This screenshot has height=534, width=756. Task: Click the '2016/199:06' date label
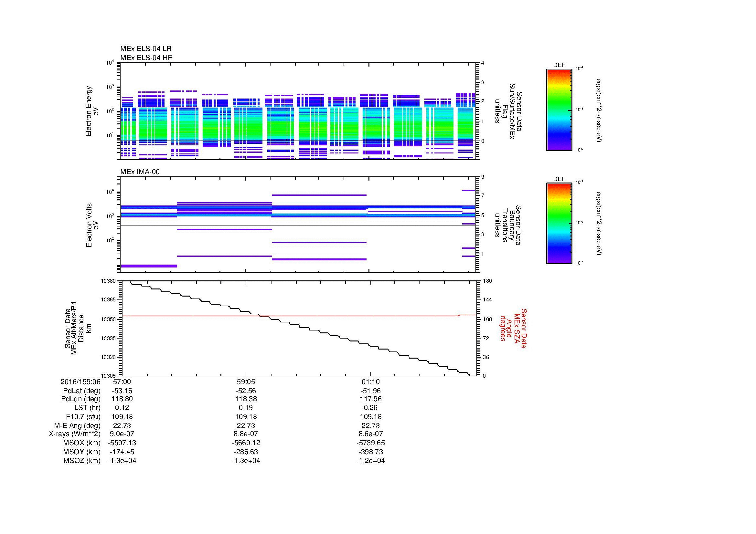[x=80, y=382]
